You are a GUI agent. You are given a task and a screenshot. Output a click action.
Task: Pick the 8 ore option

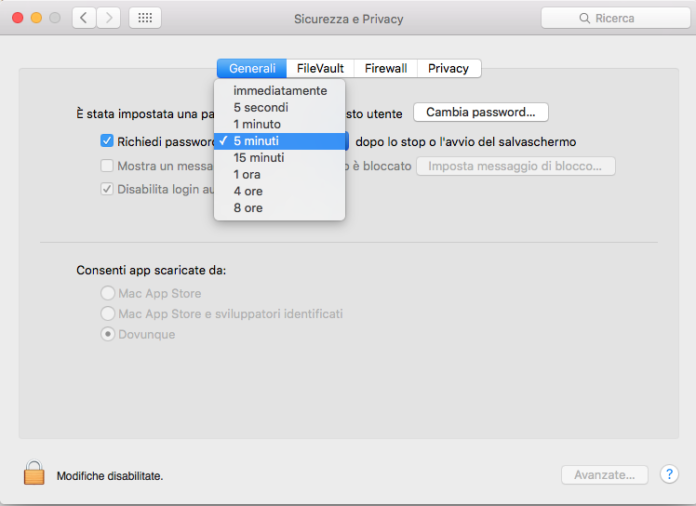[248, 208]
